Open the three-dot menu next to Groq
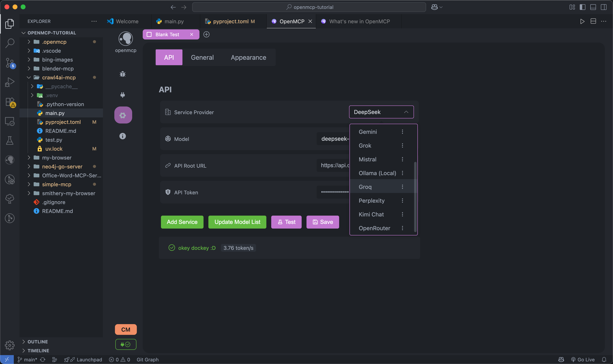 [x=402, y=187]
